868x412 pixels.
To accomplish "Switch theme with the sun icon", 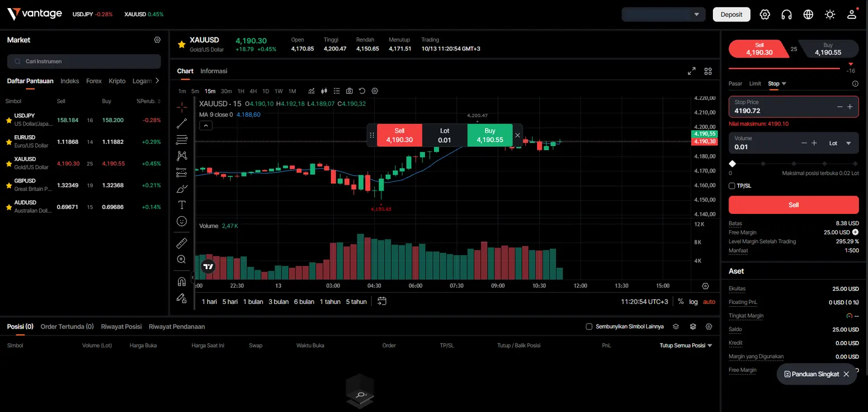I will (830, 15).
